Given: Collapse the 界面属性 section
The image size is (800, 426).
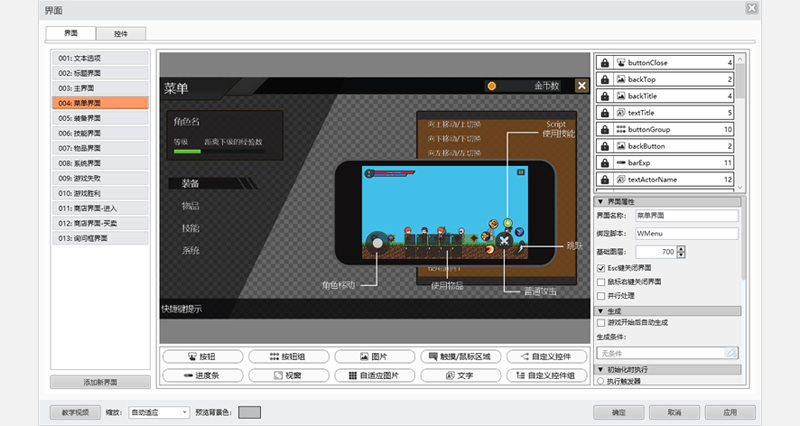Looking at the screenshot, I should coord(599,200).
